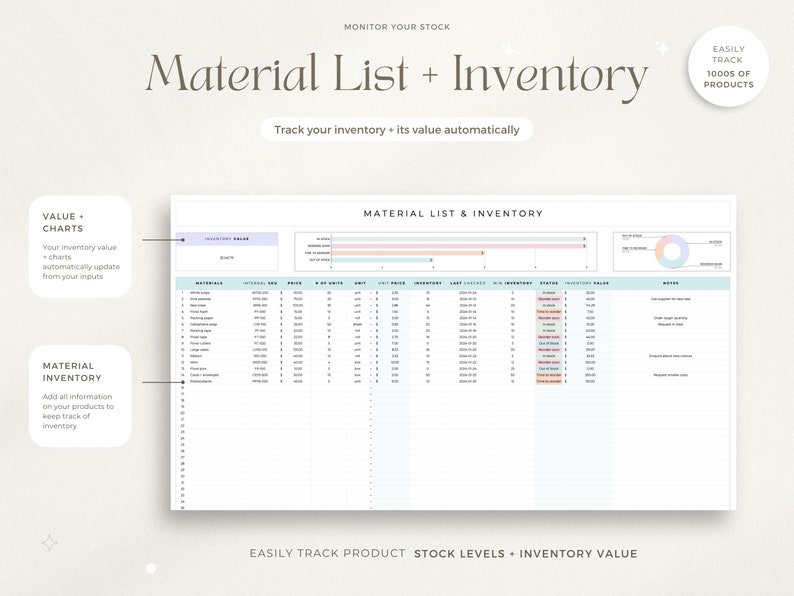Click the TIME TO REORDER orange bar
The image size is (794, 596).
[408, 253]
